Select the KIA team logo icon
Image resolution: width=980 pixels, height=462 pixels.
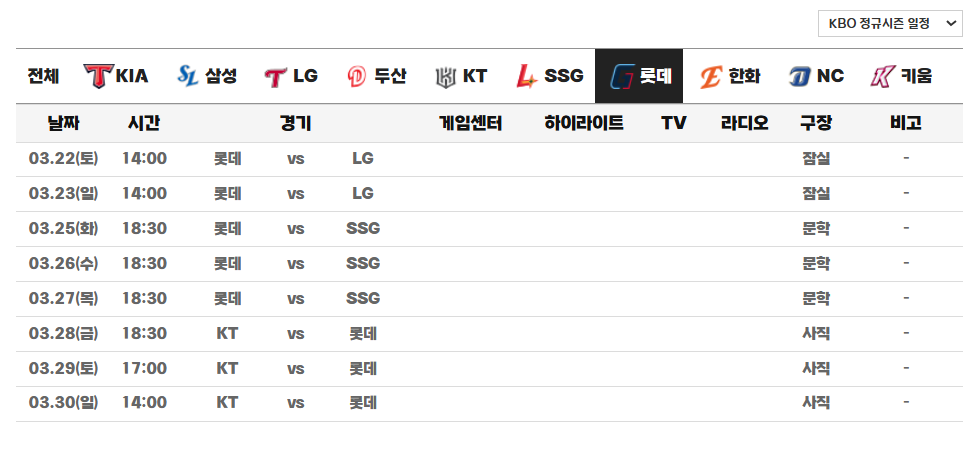[97, 76]
